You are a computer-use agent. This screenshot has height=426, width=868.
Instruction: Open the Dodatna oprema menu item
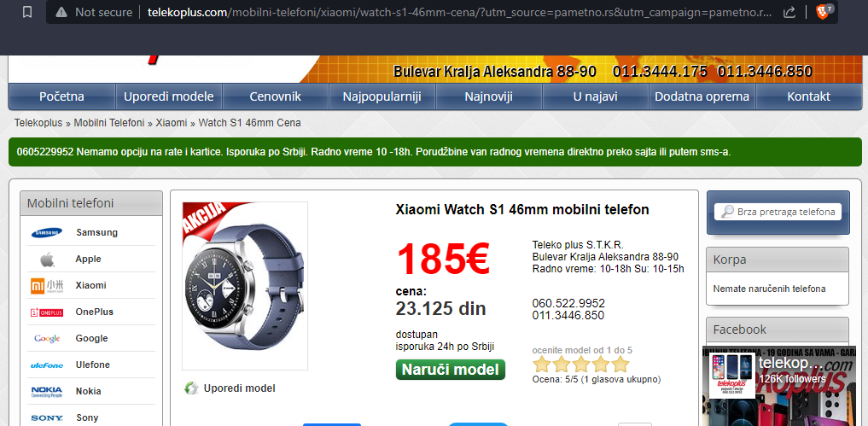click(702, 96)
